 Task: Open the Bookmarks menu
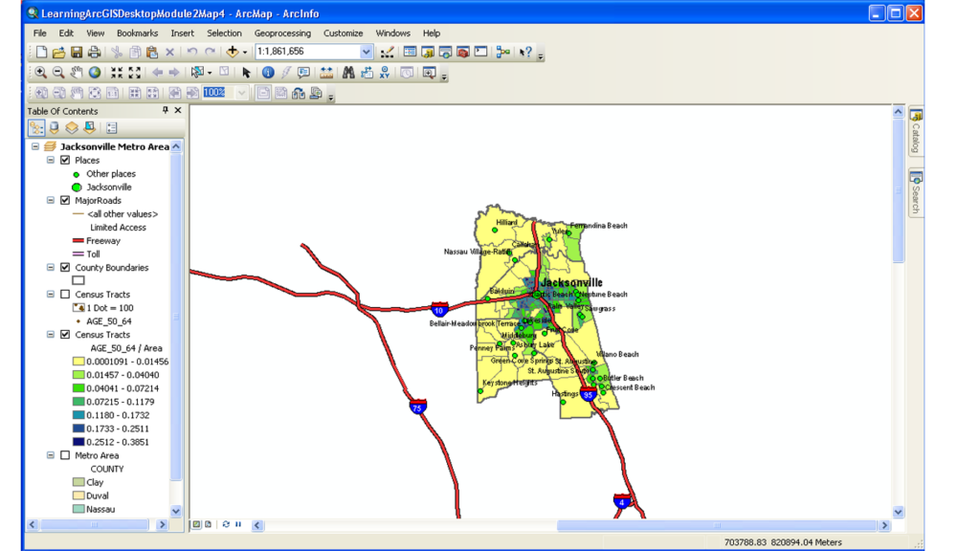coord(138,33)
